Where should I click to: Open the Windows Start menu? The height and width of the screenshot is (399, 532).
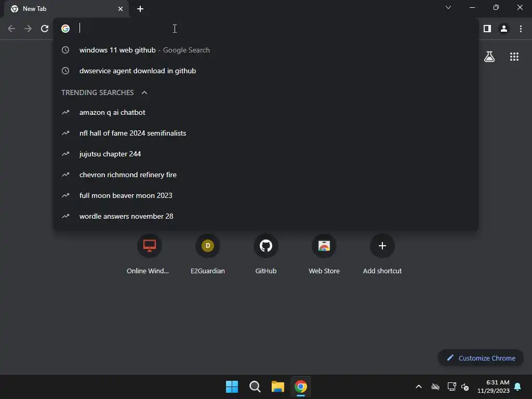click(x=232, y=387)
